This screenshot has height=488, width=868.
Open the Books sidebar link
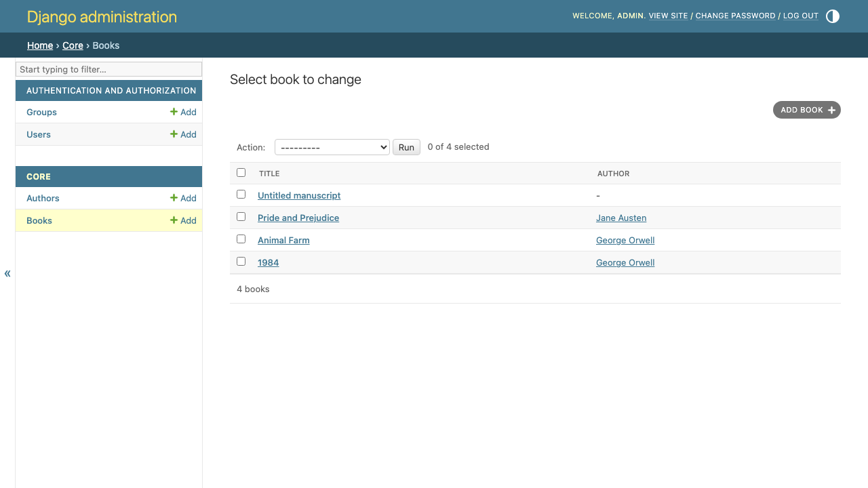point(39,220)
